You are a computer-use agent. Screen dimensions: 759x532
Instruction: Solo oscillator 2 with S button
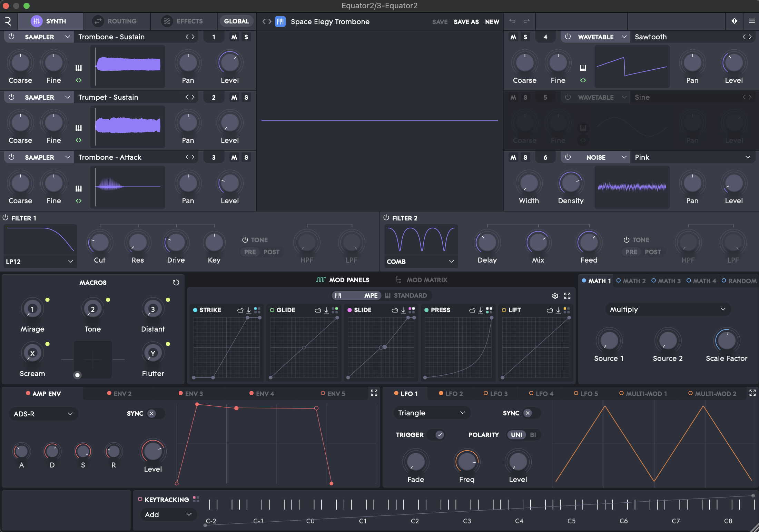[x=246, y=97]
